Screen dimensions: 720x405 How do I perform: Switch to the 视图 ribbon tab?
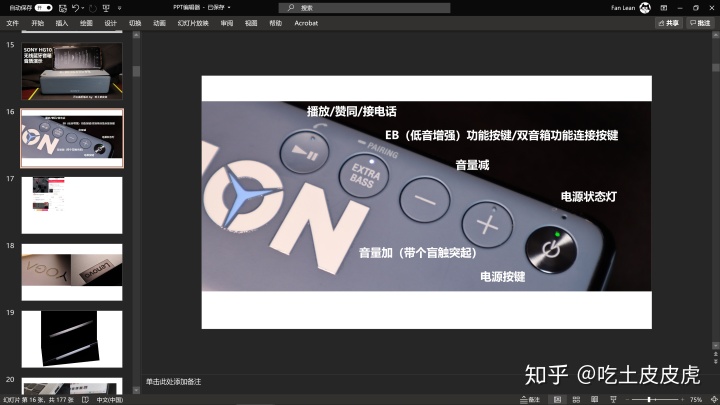pos(251,23)
